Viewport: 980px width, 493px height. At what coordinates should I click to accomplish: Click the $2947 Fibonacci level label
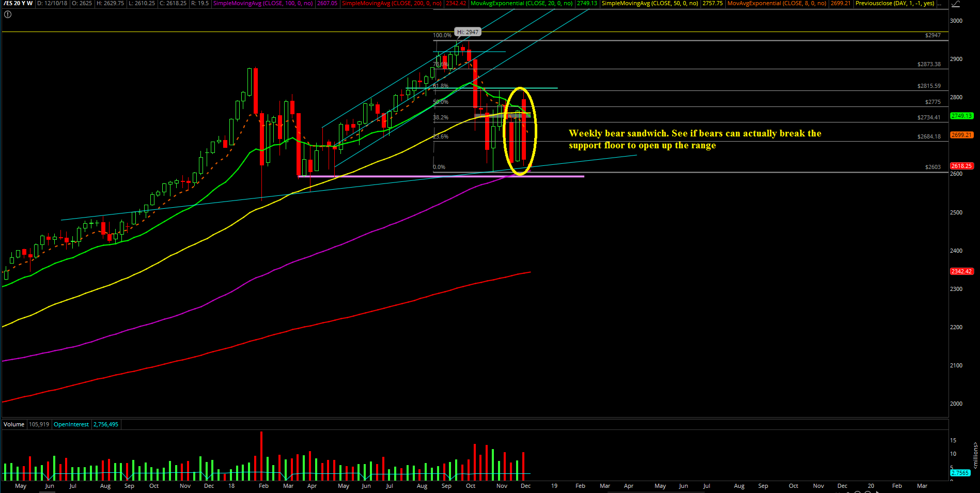tap(932, 36)
